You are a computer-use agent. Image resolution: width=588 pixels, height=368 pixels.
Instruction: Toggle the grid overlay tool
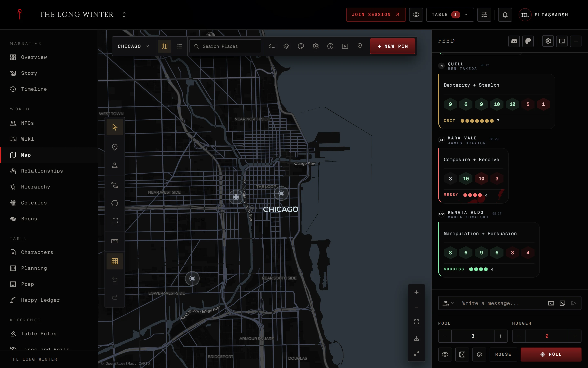point(115,261)
